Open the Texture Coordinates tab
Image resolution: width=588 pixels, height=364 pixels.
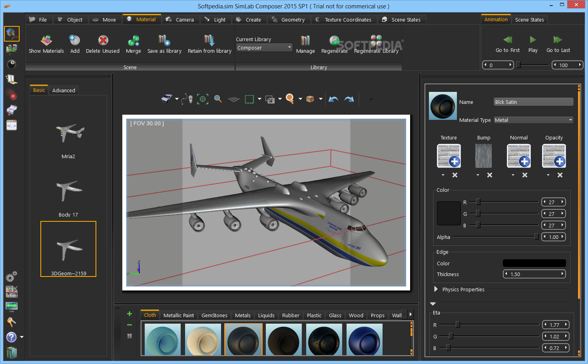tap(343, 20)
